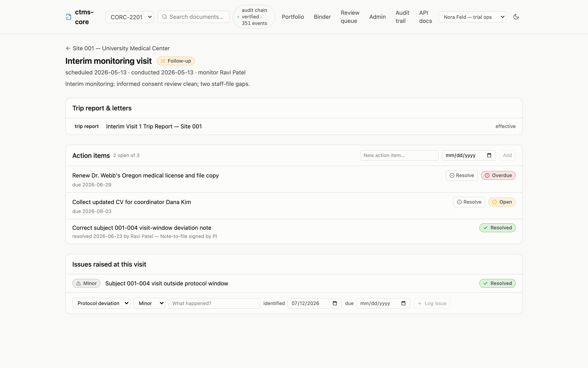
Task: Open Interim Visit 1 Trip Report document
Action: coord(154,126)
